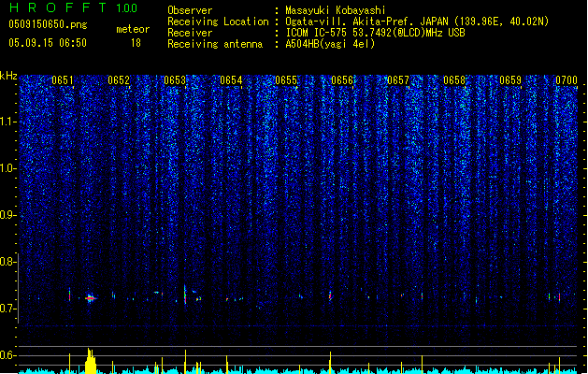Click the meteor echo streak at 0653
This screenshot has width=588, height=374.
coord(185,295)
